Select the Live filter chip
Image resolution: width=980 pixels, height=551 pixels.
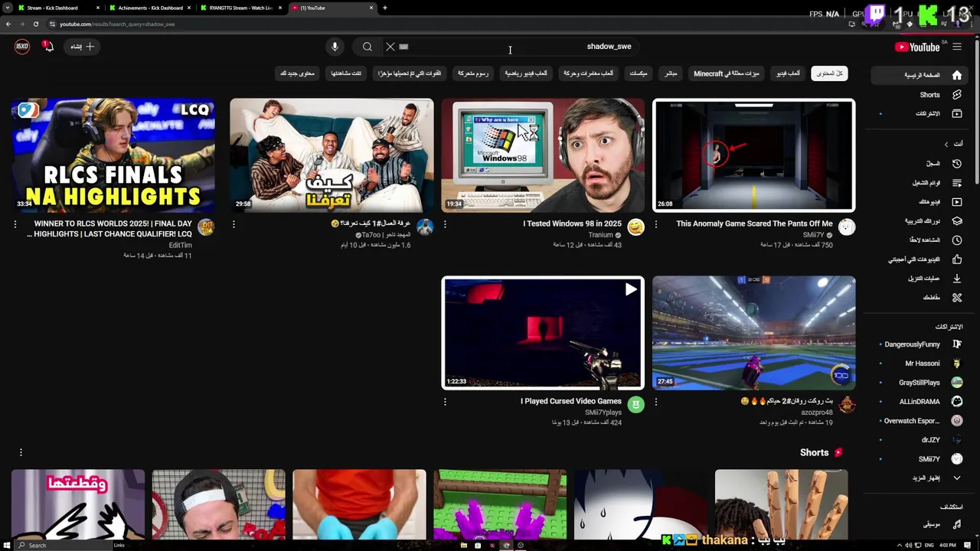tap(671, 73)
